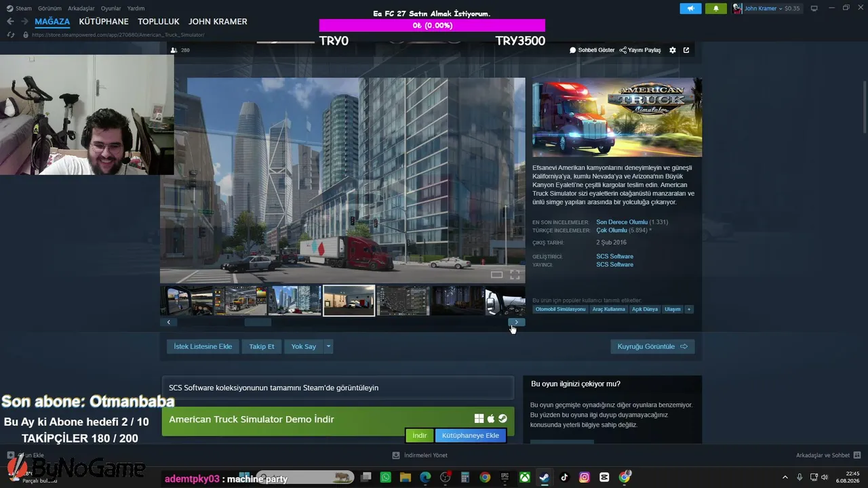The image size is (868, 488).
Task: Enter fullscreen on the screenshot viewer
Action: (515, 274)
